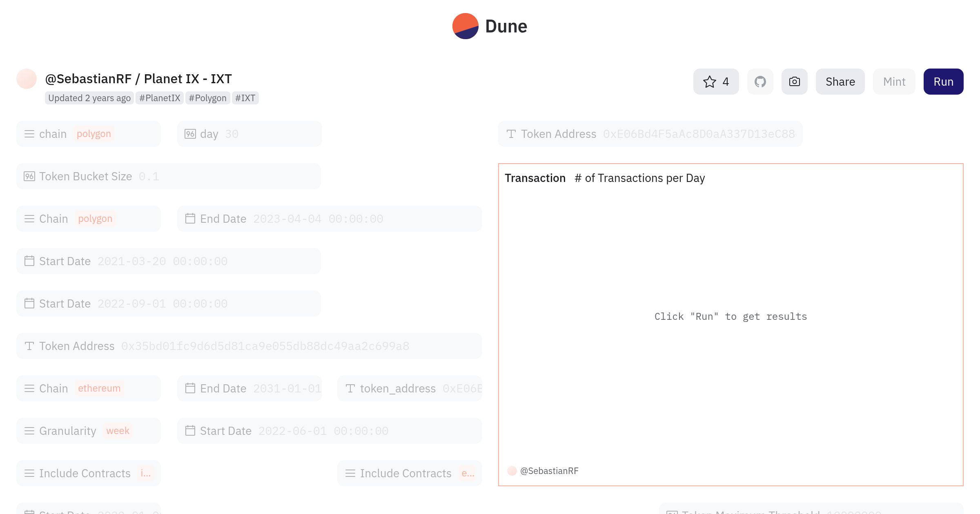Click the Mint button
This screenshot has width=980, height=514.
894,82
